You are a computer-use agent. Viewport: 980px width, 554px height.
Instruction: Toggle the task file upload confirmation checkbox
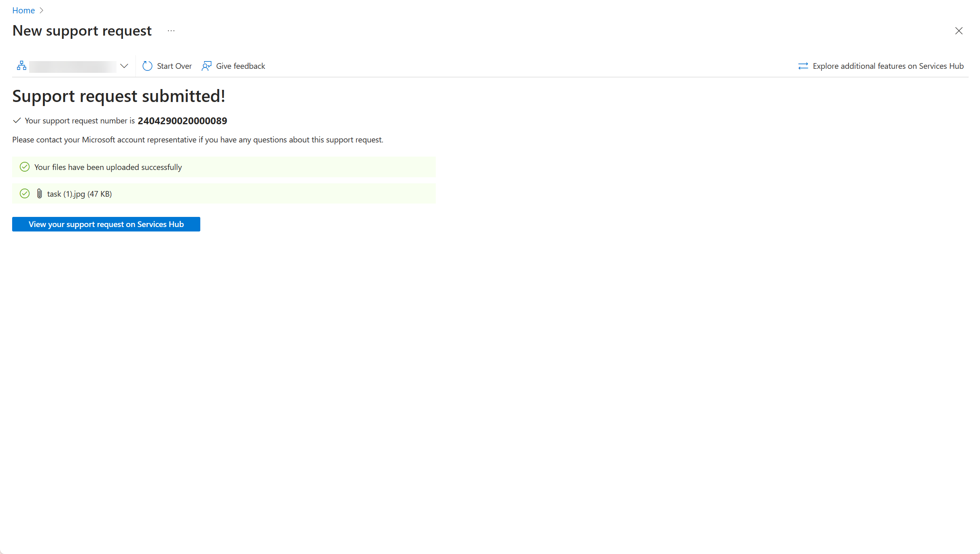coord(25,194)
